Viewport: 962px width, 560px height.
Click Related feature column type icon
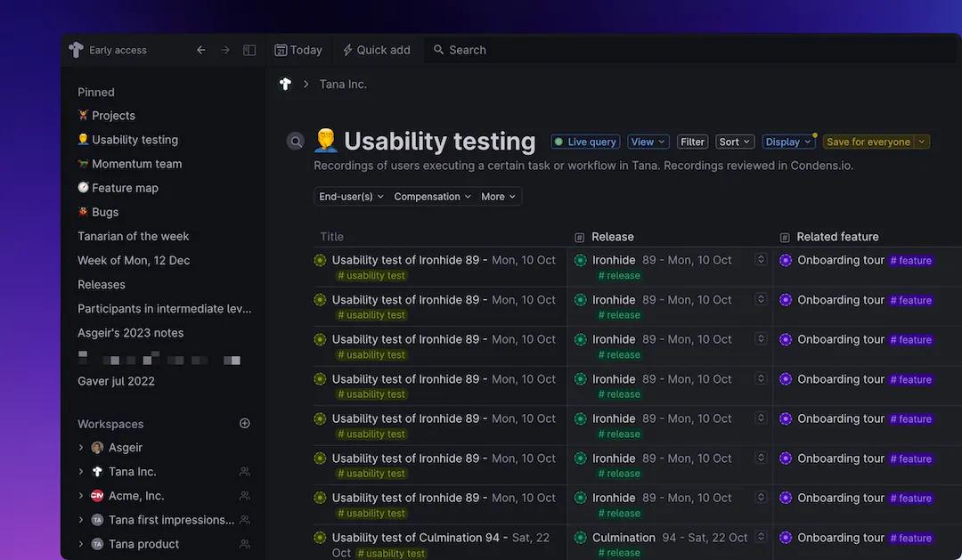point(784,238)
